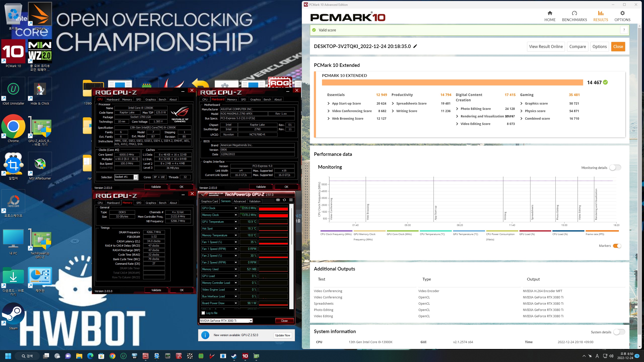The height and width of the screenshot is (362, 644).
Task: Open File Explorer from the taskbar
Action: pyautogui.click(x=79, y=356)
